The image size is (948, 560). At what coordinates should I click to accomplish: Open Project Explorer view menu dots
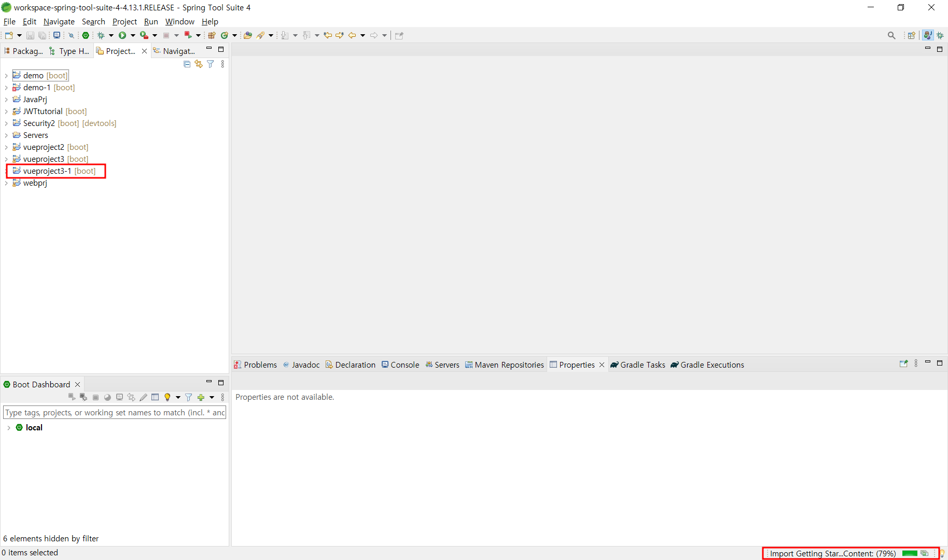tap(222, 64)
